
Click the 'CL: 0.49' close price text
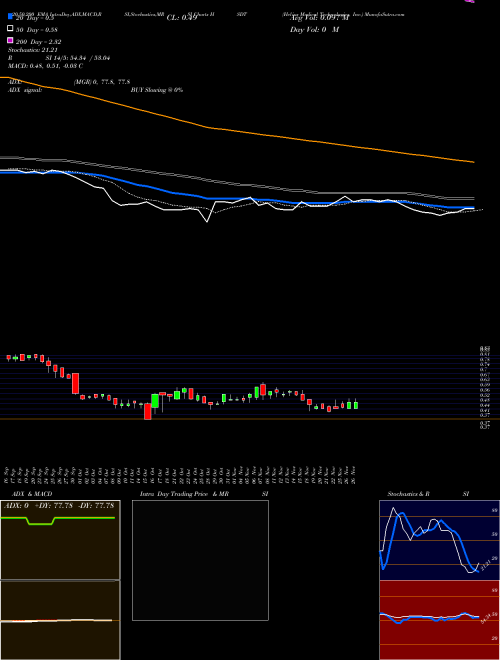pos(182,18)
